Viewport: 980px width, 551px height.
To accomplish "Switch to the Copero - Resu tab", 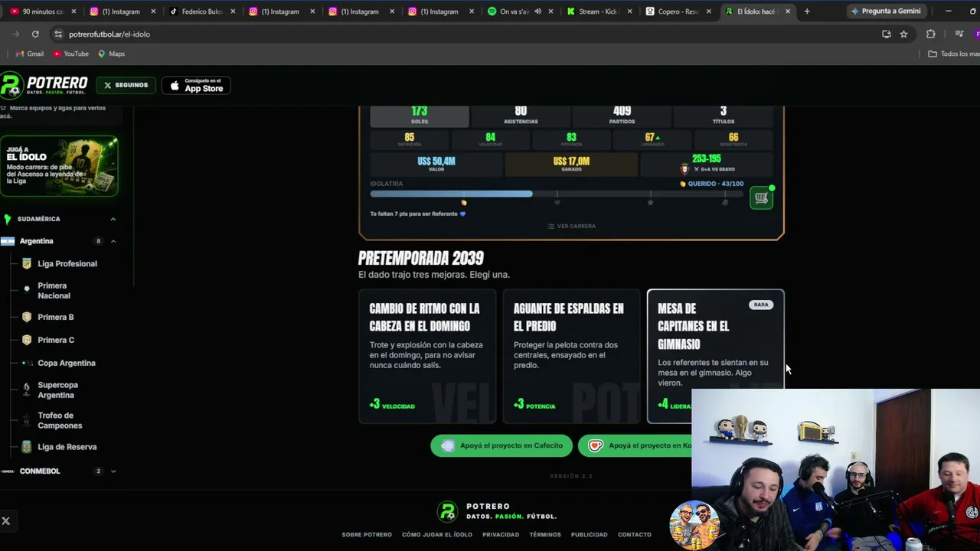I will [x=680, y=11].
